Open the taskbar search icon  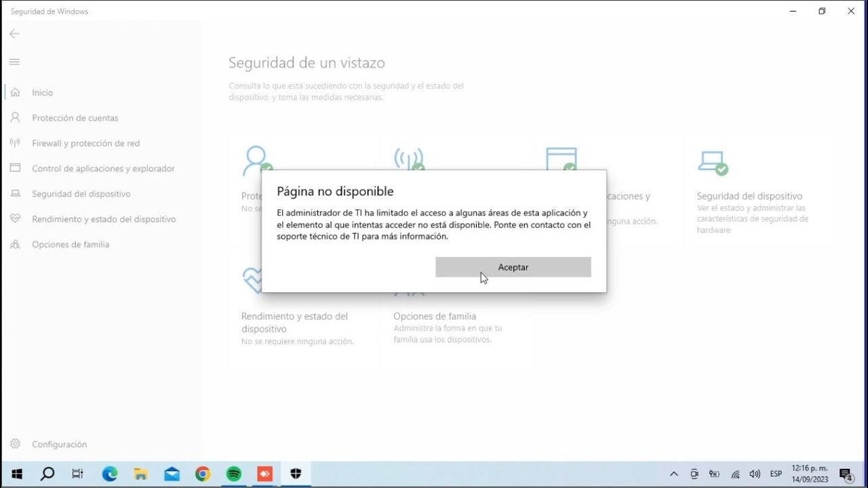pyautogui.click(x=47, y=474)
